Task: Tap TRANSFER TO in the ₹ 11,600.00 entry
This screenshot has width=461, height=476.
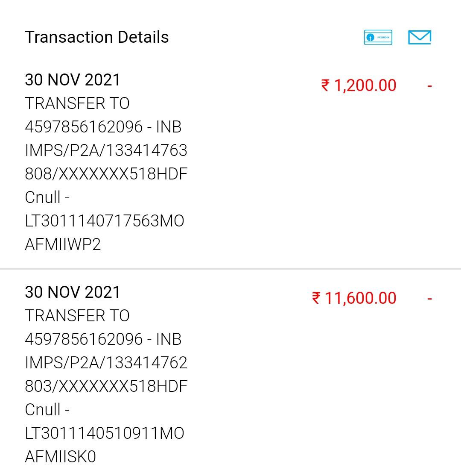Action: (77, 316)
